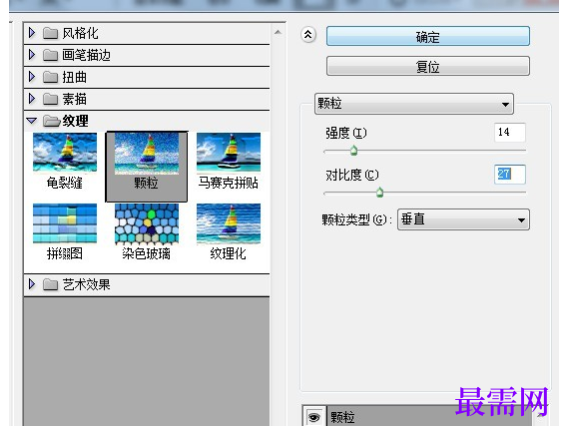Click the 风格化 folder label
This screenshot has height=433, width=567.
point(80,33)
